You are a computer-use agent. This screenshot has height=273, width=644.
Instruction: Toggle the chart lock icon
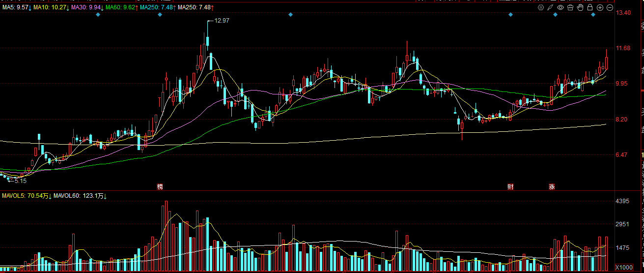(590, 8)
